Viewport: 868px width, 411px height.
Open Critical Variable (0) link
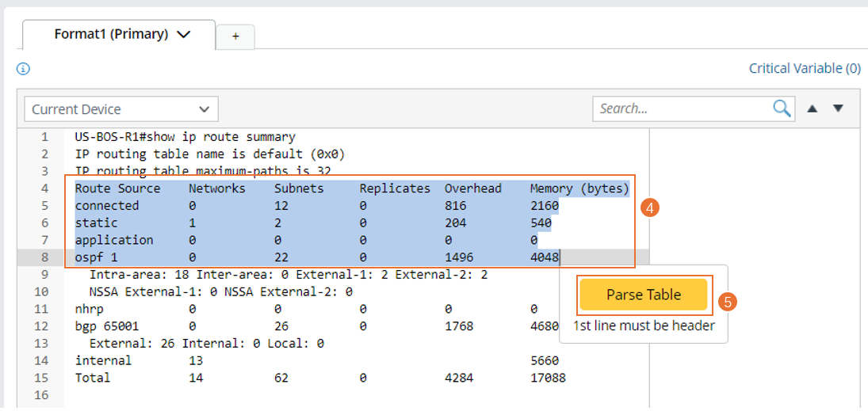pos(805,69)
